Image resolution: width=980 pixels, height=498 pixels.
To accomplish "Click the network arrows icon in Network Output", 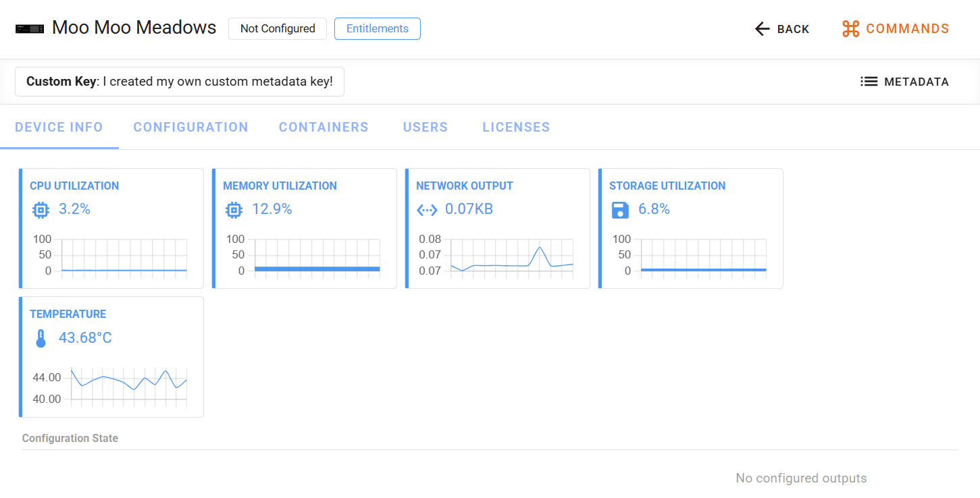I will [427, 210].
